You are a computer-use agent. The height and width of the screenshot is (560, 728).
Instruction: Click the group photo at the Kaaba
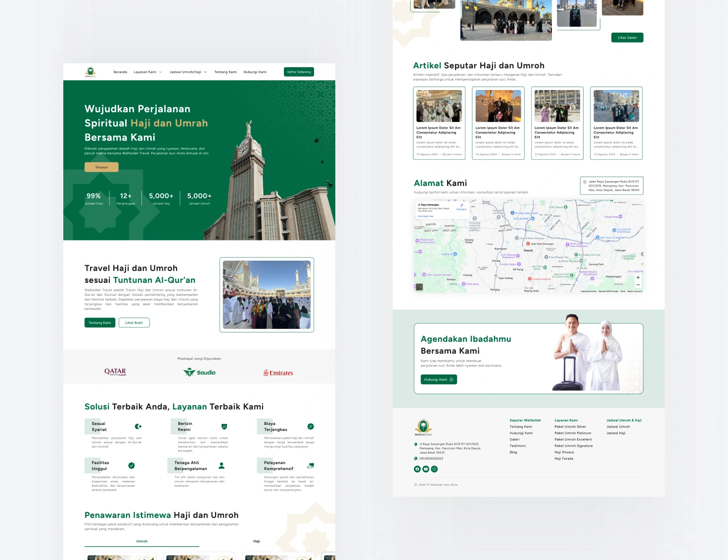(x=267, y=295)
